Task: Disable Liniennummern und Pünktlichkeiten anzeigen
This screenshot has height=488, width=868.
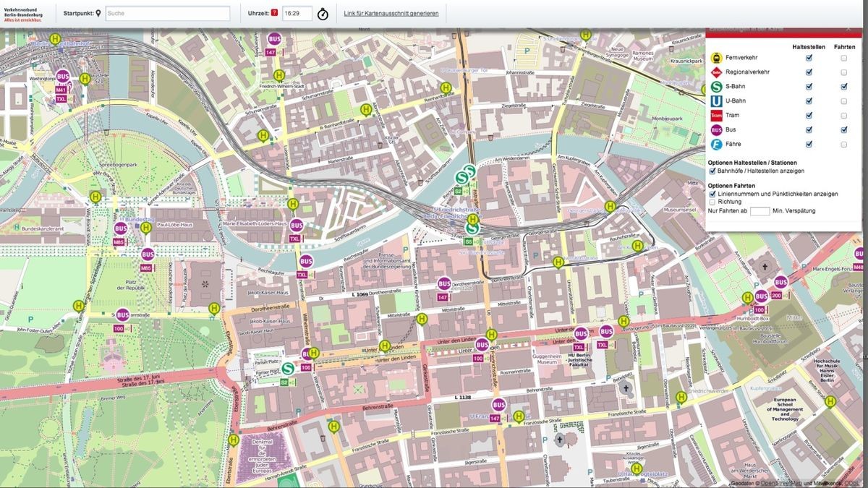Action: (x=712, y=193)
